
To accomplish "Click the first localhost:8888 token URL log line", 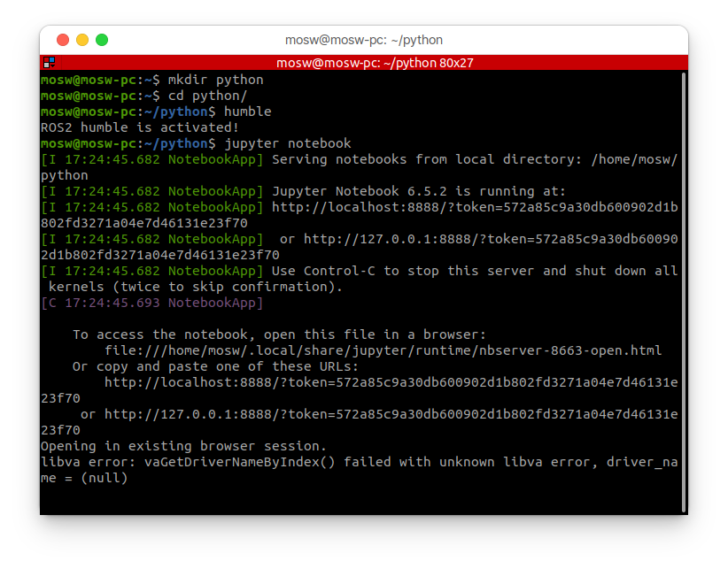I will [x=475, y=207].
